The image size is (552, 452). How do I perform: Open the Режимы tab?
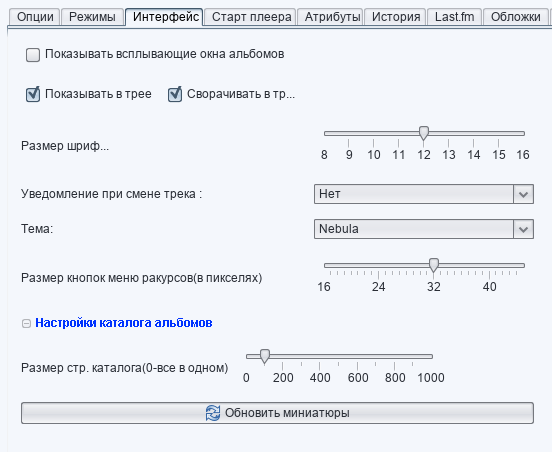coord(92,17)
